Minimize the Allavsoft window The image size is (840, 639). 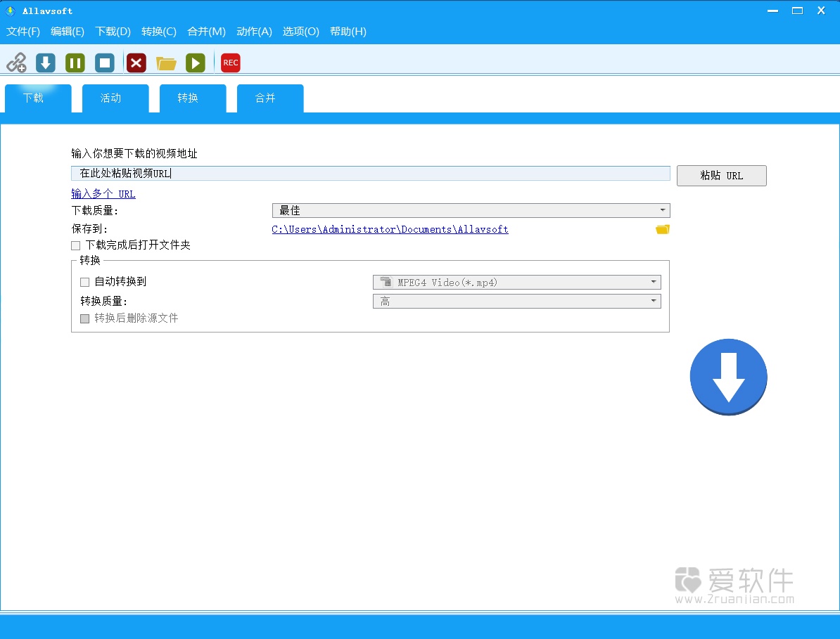[772, 11]
